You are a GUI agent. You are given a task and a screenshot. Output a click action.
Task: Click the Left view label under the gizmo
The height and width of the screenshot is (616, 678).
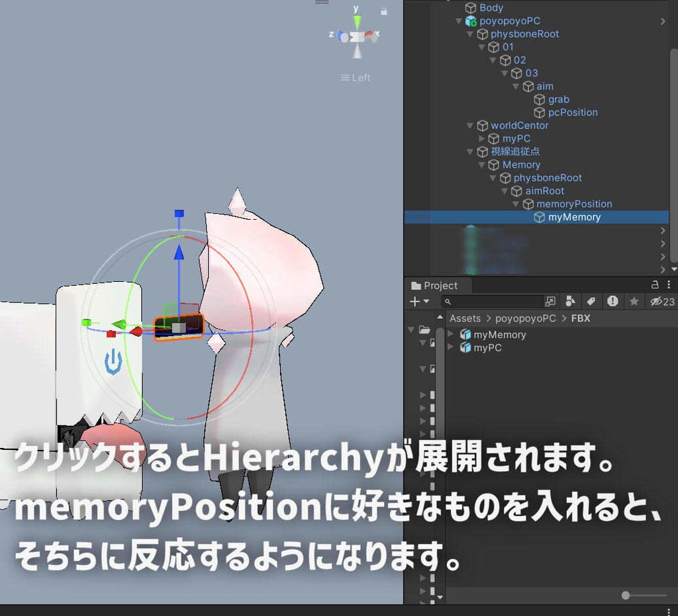click(356, 77)
